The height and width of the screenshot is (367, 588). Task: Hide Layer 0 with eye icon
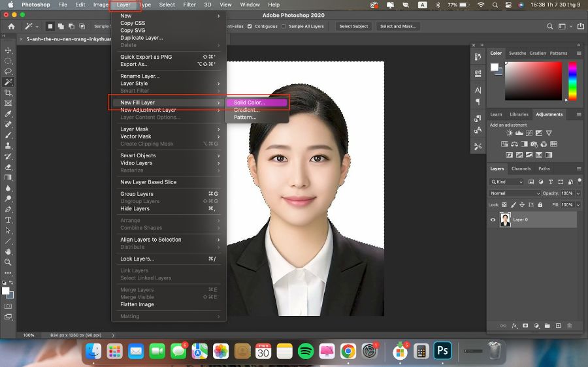pyautogui.click(x=493, y=219)
